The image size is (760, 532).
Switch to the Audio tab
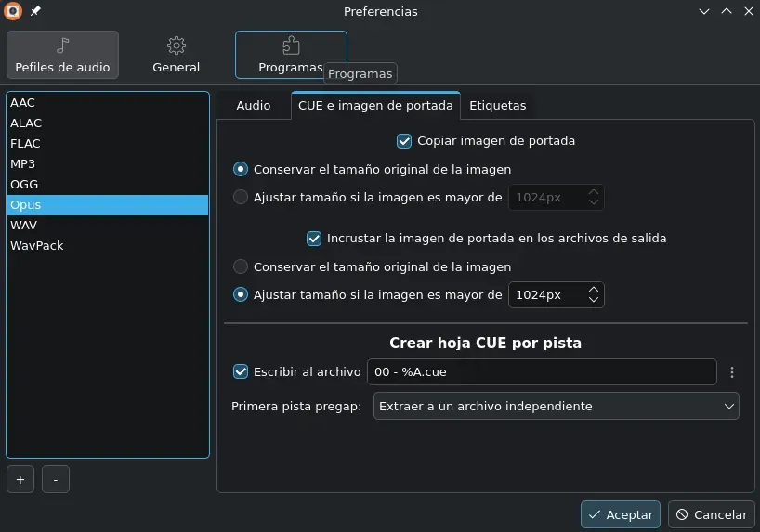pyautogui.click(x=254, y=106)
